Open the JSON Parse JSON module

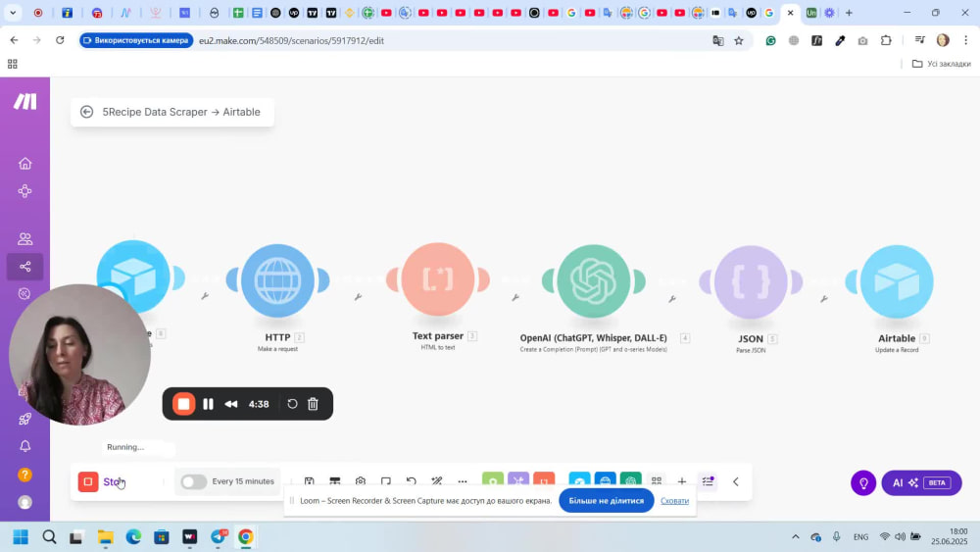click(751, 282)
